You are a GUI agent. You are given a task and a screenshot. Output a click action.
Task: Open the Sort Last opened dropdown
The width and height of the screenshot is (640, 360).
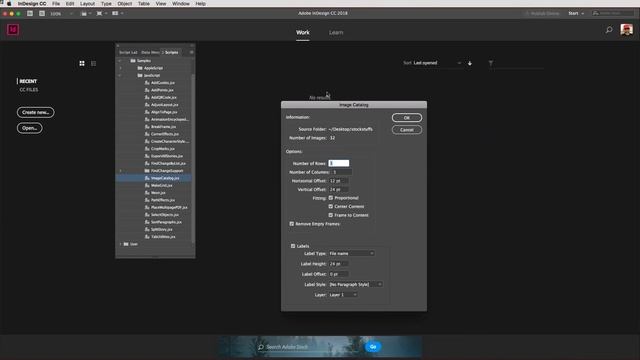(437, 63)
